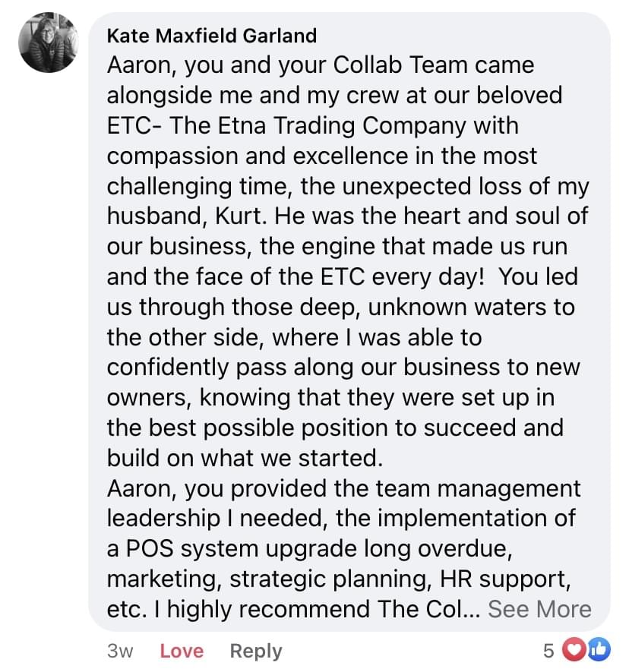Open Kate Maxfield Garland's profile picture
Screen dimensions: 629x672
(47, 43)
